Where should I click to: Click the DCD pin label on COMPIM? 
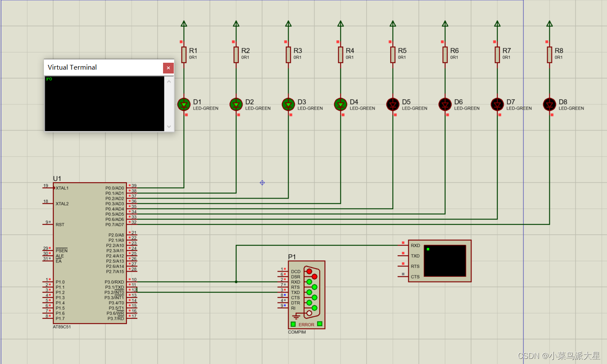(x=296, y=272)
